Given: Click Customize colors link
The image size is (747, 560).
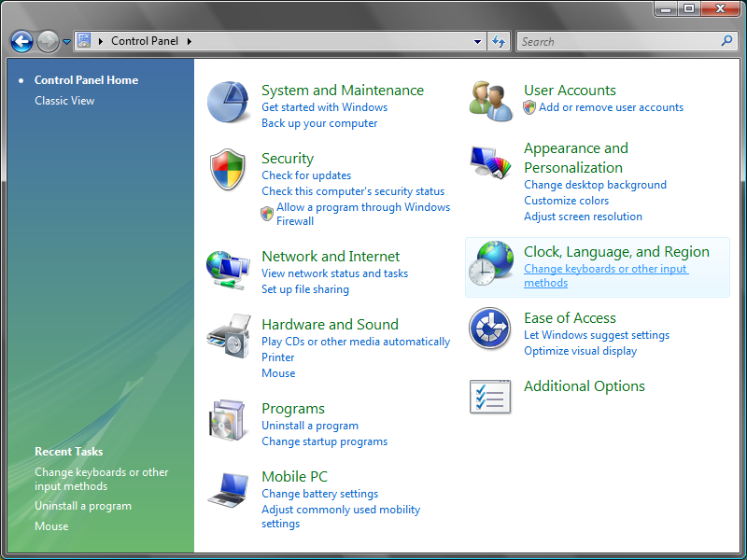Looking at the screenshot, I should tap(566, 201).
